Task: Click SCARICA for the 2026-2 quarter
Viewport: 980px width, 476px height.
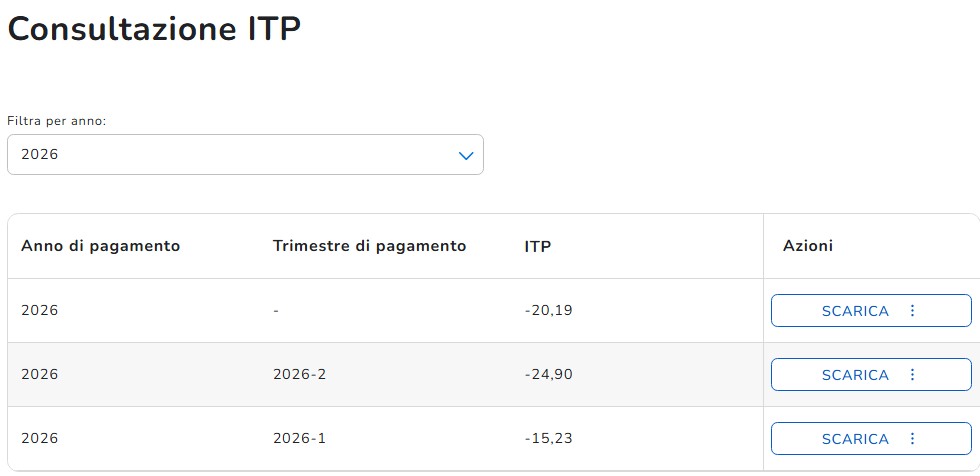Action: 855,374
